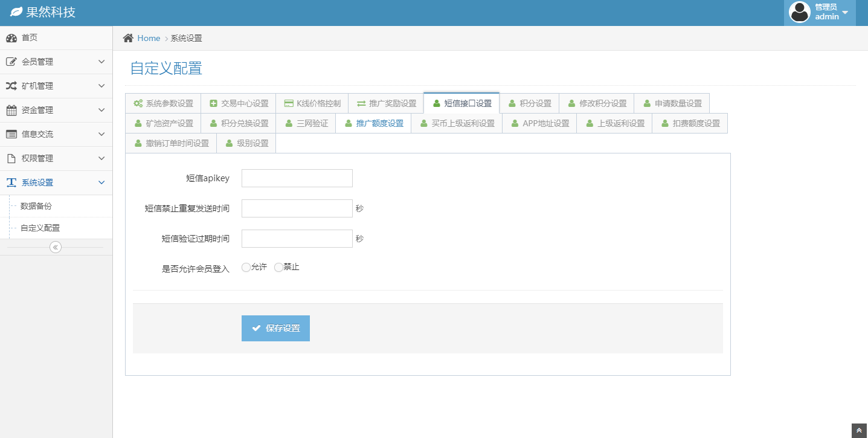Screen dimensions: 868x438
Task: Click the 短信禁止重复发送时间 input field
Action: (297, 208)
